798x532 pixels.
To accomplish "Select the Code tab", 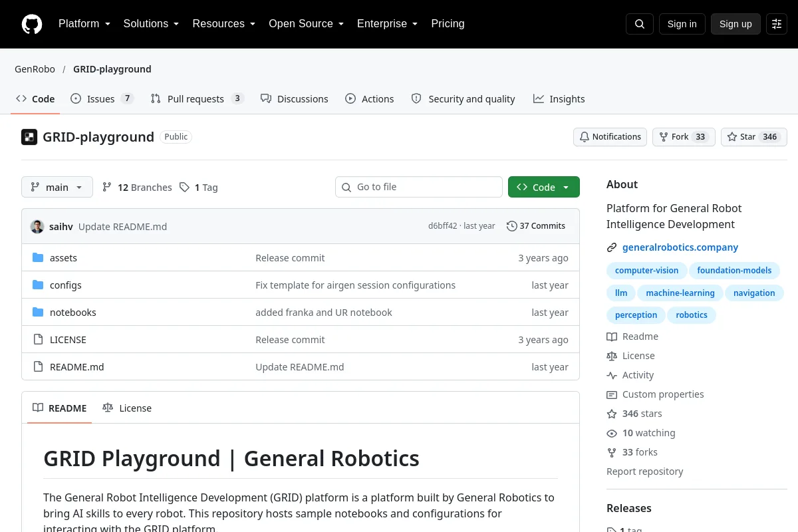I will 36,98.
